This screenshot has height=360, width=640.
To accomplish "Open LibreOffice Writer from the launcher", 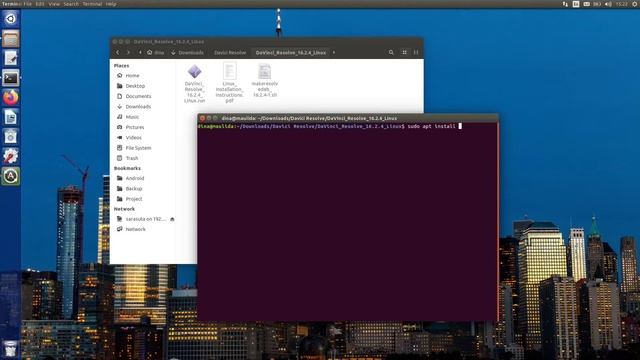I will click(11, 117).
